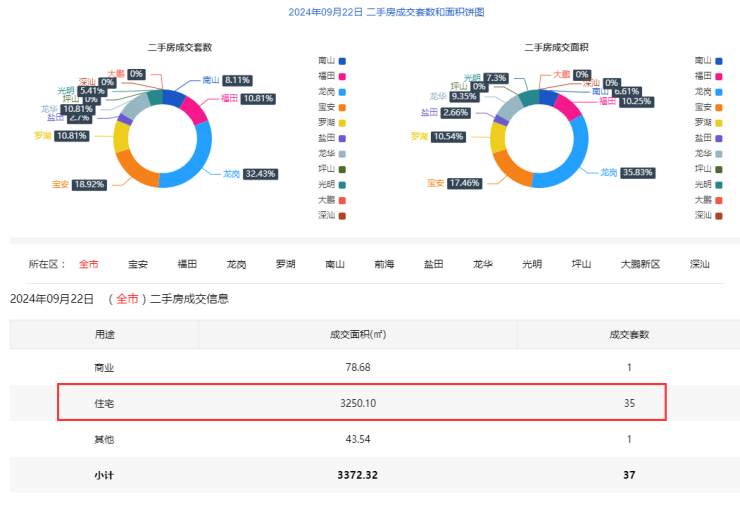Select the 宝安 district tab
The height and width of the screenshot is (509, 740).
coord(138,264)
